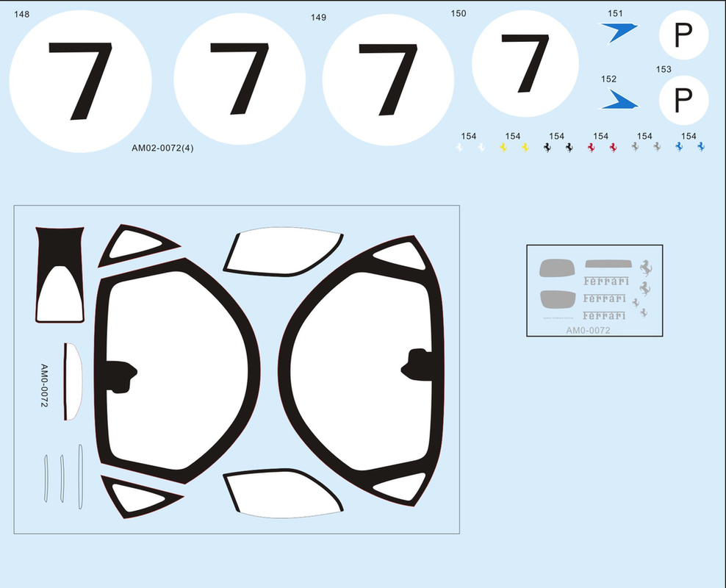Click the left black prancing horse decal

coord(547,147)
